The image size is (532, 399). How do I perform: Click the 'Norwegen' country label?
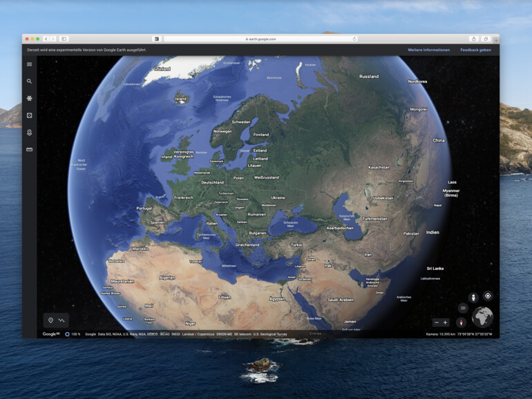pos(222,131)
